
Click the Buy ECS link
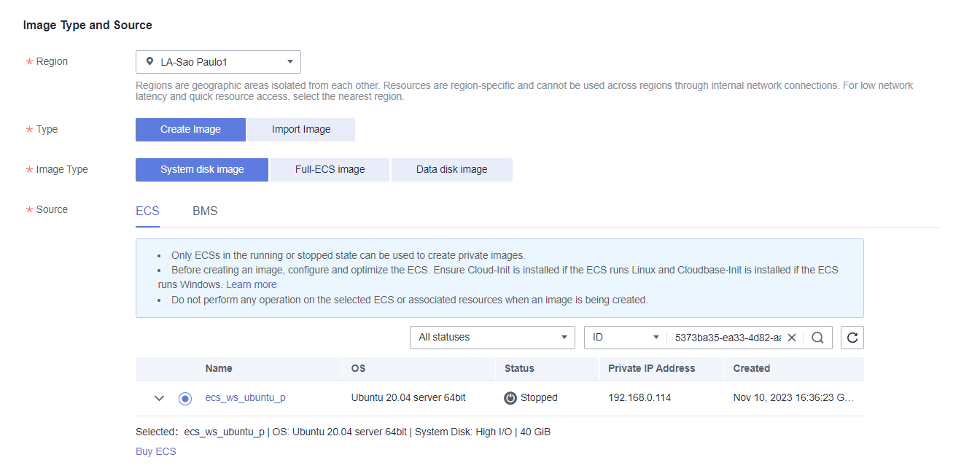156,451
